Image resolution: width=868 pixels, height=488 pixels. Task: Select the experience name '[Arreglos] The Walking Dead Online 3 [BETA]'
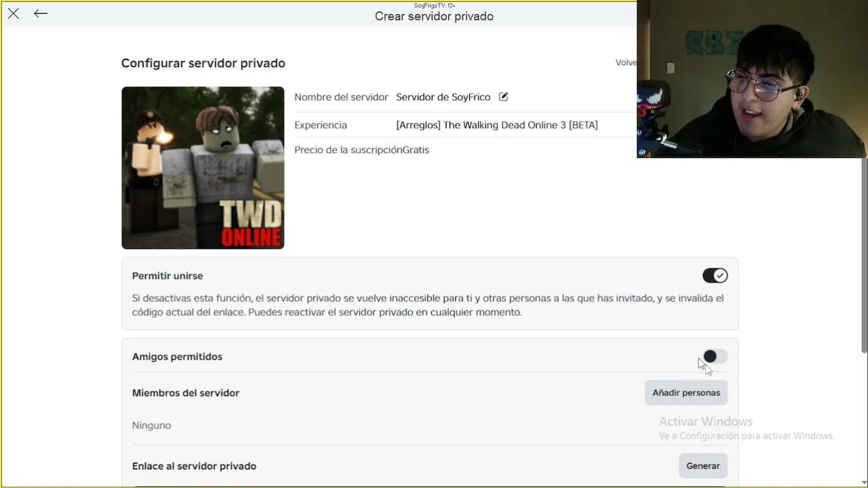pyautogui.click(x=497, y=125)
